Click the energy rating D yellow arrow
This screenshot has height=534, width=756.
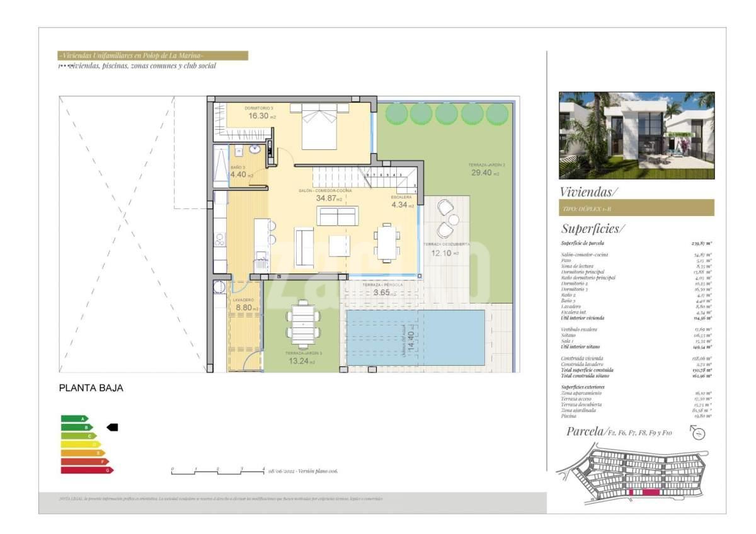[x=81, y=444]
